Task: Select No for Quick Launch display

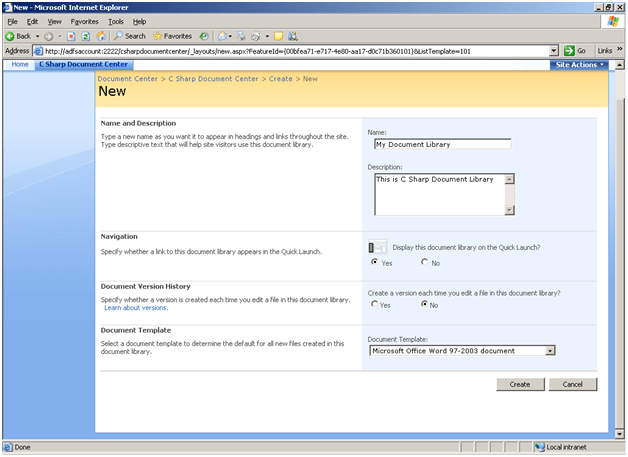Action: pyautogui.click(x=424, y=262)
